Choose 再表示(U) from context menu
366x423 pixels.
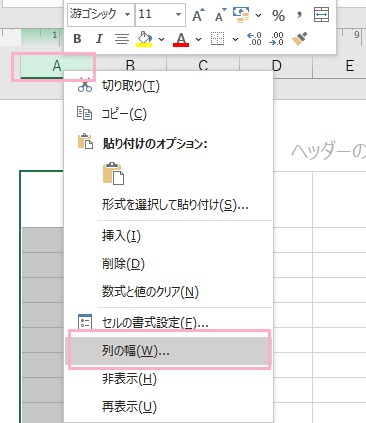point(169,407)
